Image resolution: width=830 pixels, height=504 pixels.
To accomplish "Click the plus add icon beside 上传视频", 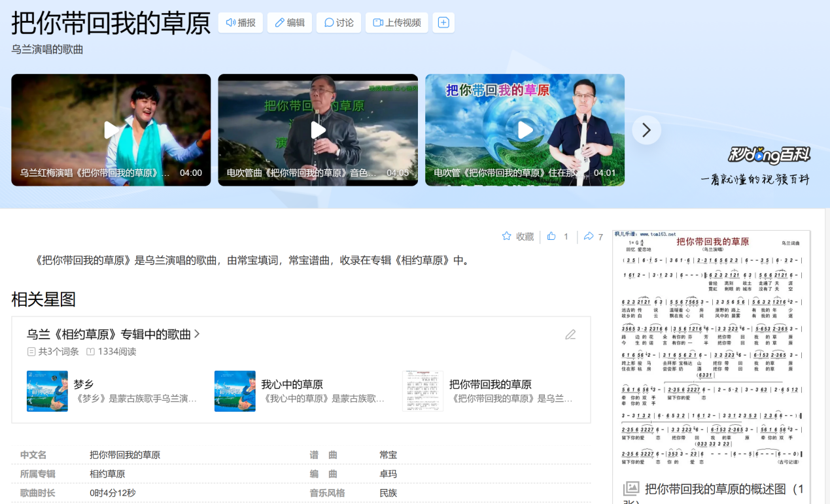I will pos(443,23).
